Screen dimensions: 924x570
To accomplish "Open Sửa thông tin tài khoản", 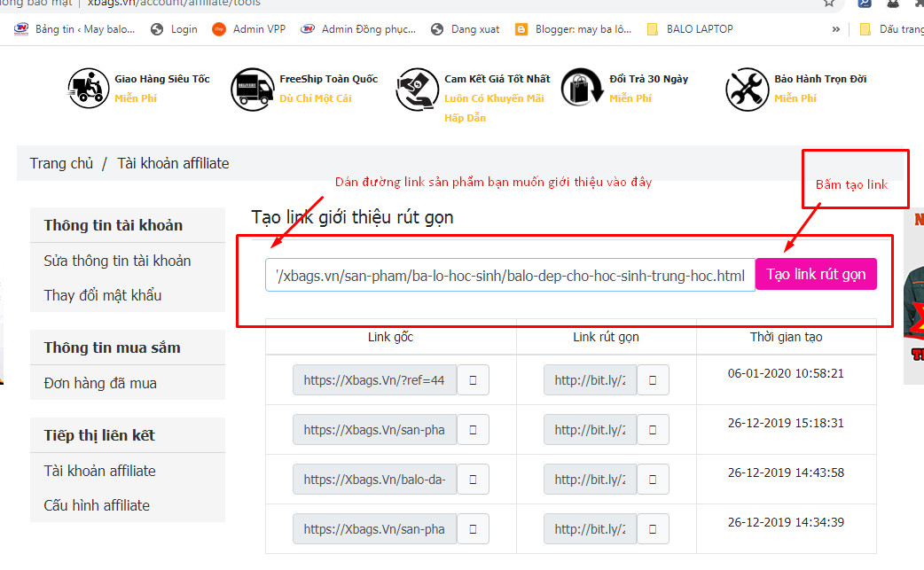I will [x=117, y=261].
